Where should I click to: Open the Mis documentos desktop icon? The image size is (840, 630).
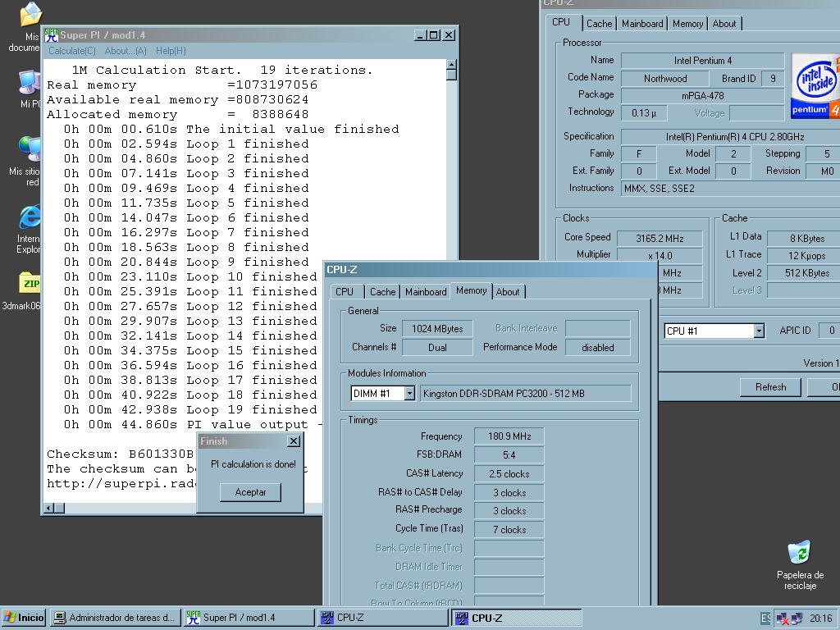(30, 15)
